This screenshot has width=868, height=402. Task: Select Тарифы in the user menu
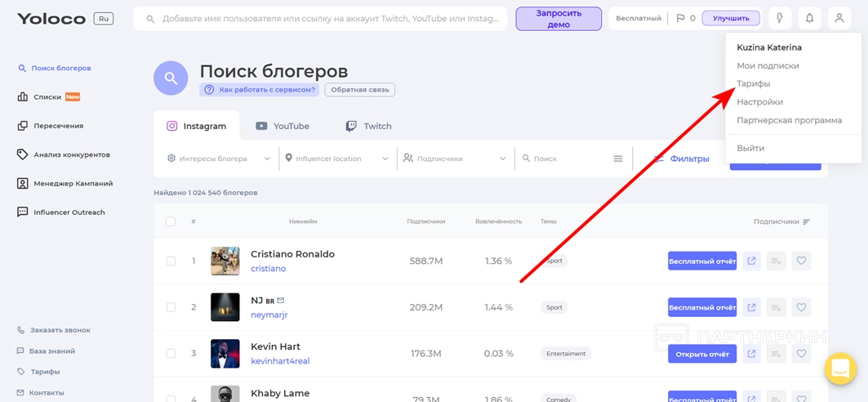753,83
